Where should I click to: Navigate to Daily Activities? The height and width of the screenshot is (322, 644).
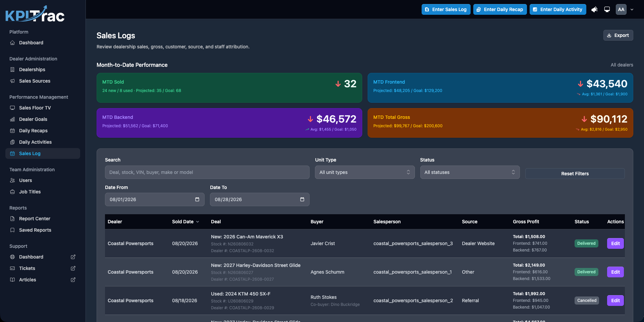pyautogui.click(x=35, y=142)
